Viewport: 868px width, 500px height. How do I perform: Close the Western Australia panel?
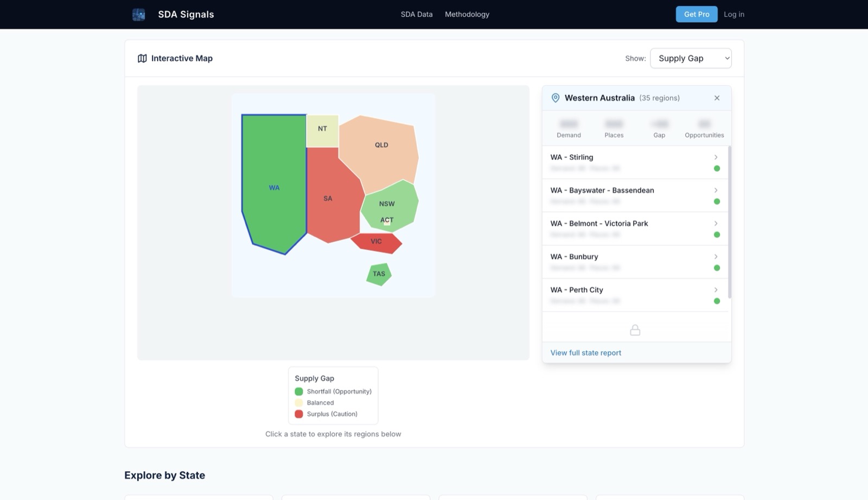(717, 98)
